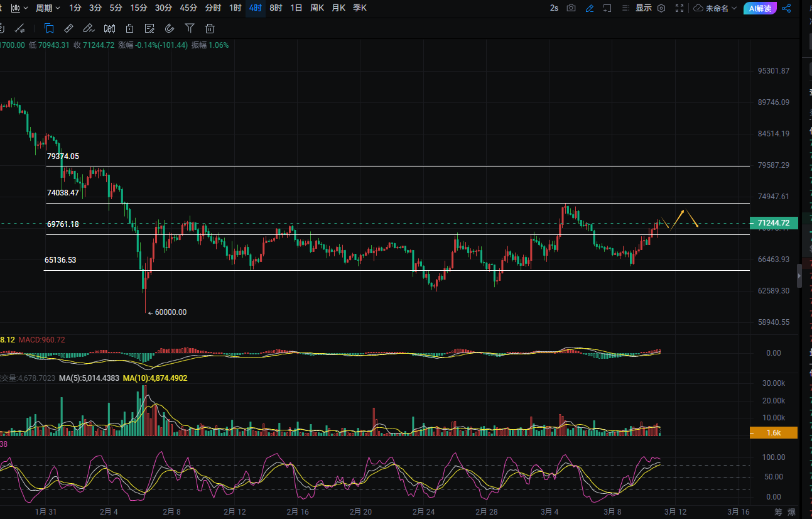Select the magnet snap tool icon
Image resolution: width=812 pixels, height=519 pixels.
click(169, 28)
